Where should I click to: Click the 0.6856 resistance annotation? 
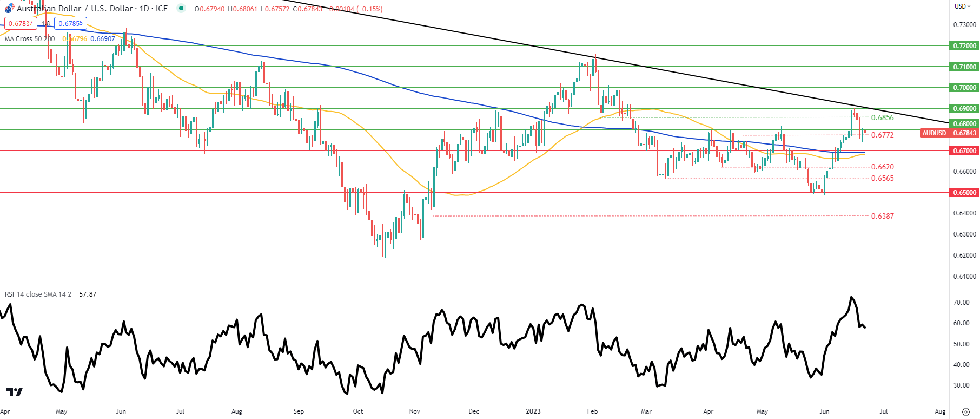point(882,117)
